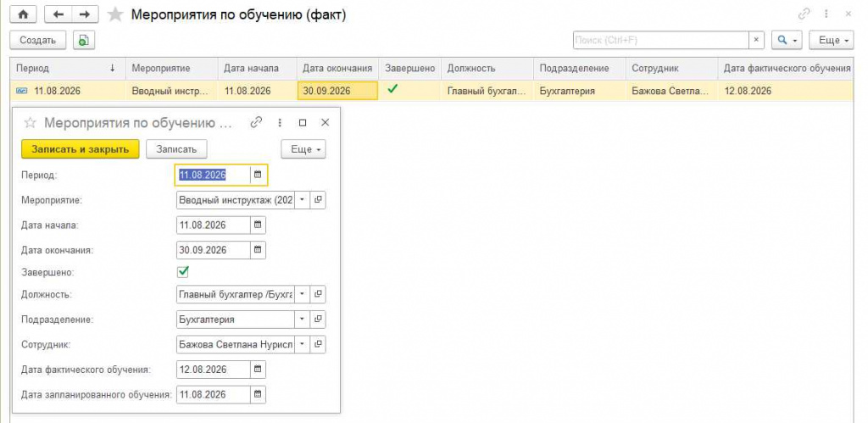Edit Дата начала date field

(213, 225)
